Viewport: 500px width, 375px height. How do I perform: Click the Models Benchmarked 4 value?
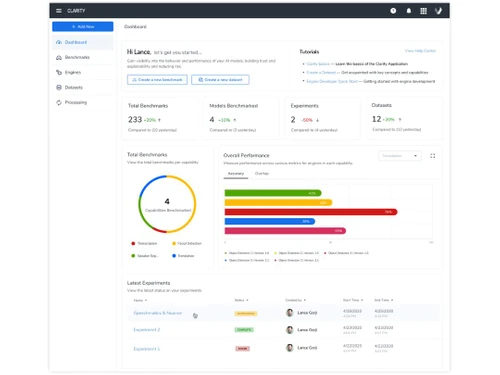pyautogui.click(x=212, y=119)
